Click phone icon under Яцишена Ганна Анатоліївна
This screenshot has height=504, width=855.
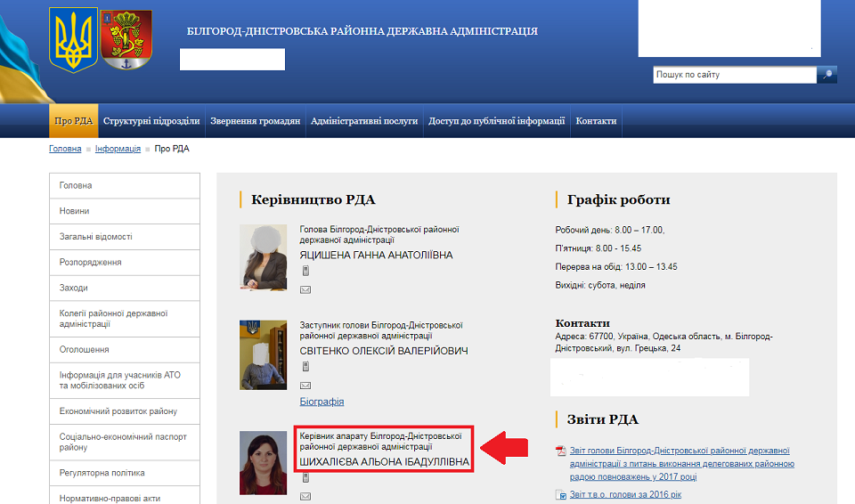pyautogui.click(x=305, y=272)
